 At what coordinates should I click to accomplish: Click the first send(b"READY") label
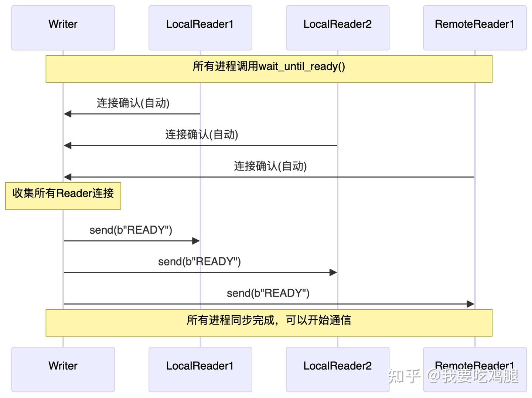pos(131,230)
